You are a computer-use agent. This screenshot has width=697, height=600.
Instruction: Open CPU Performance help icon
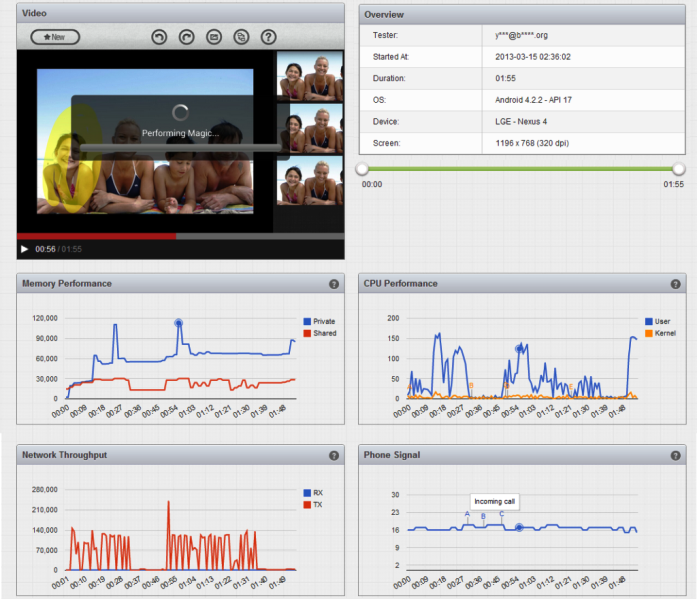(675, 284)
